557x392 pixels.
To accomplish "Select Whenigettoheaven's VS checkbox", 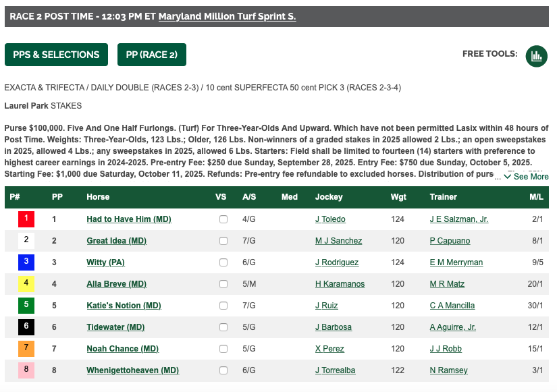I will click(x=223, y=370).
